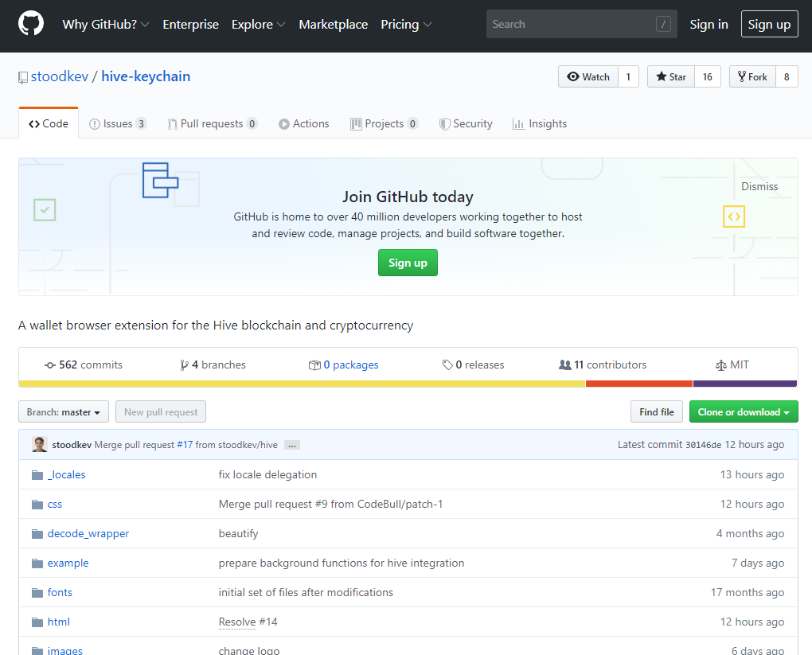Click the packages box icon
The image size is (812, 655).
314,365
